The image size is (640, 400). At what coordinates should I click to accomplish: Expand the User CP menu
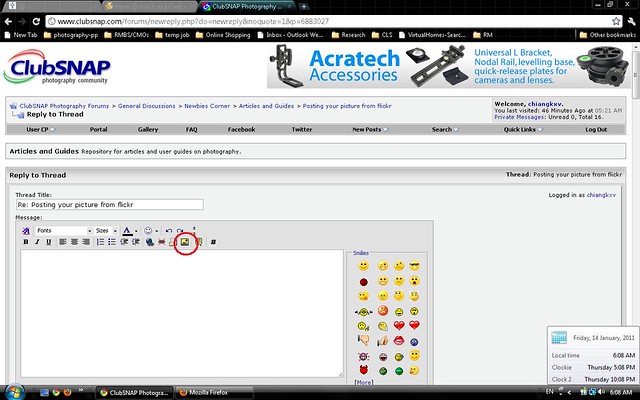[41, 129]
